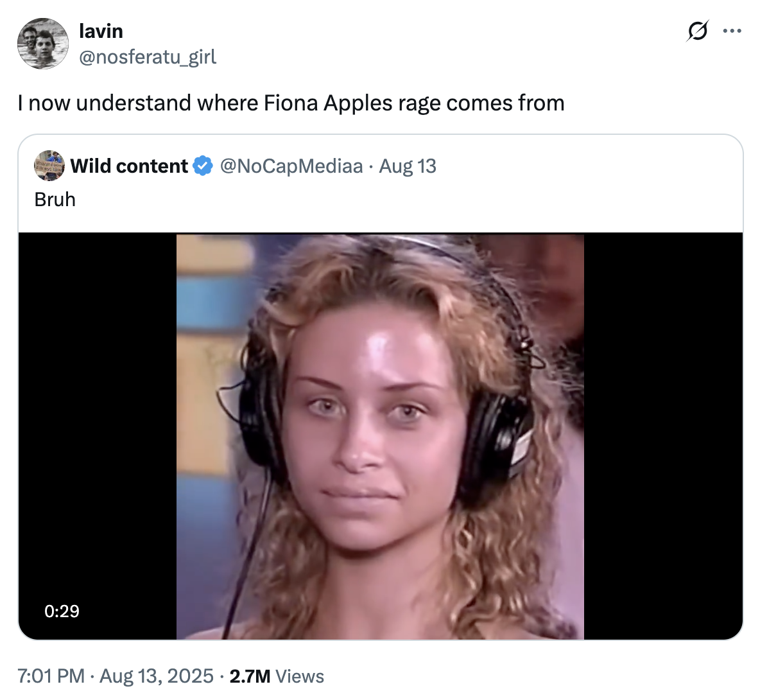Click the "Aug 13, 2025" footer date
The height and width of the screenshot is (700, 760).
pos(157,676)
